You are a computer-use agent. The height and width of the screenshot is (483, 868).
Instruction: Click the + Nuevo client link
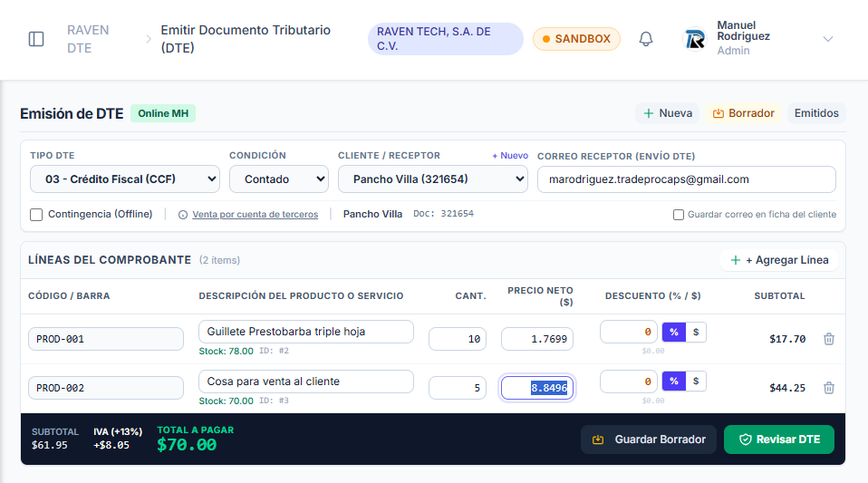(x=510, y=156)
